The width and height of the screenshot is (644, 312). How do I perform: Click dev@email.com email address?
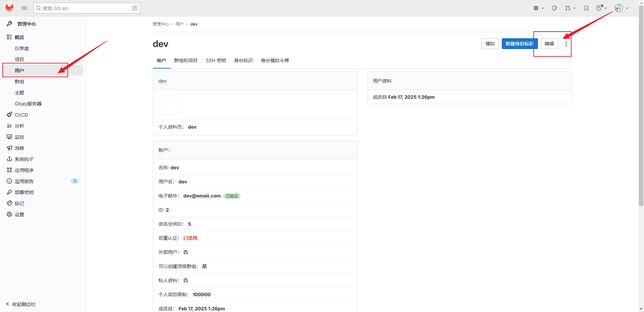pyautogui.click(x=202, y=196)
